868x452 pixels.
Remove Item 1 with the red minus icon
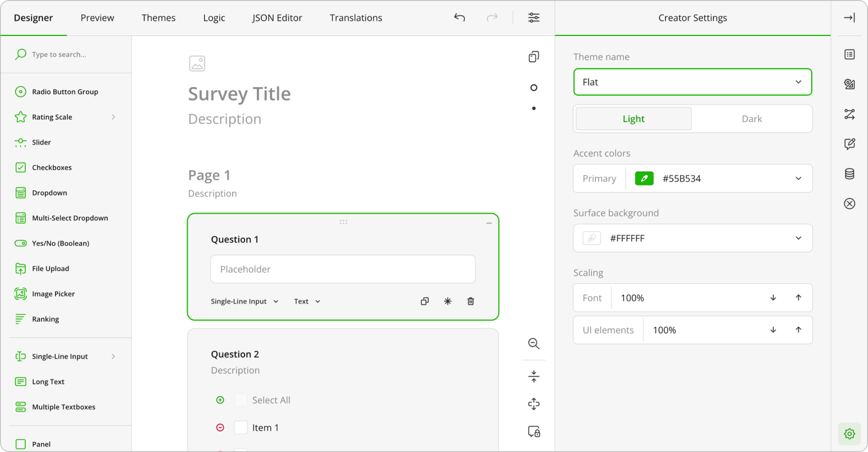coord(220,427)
